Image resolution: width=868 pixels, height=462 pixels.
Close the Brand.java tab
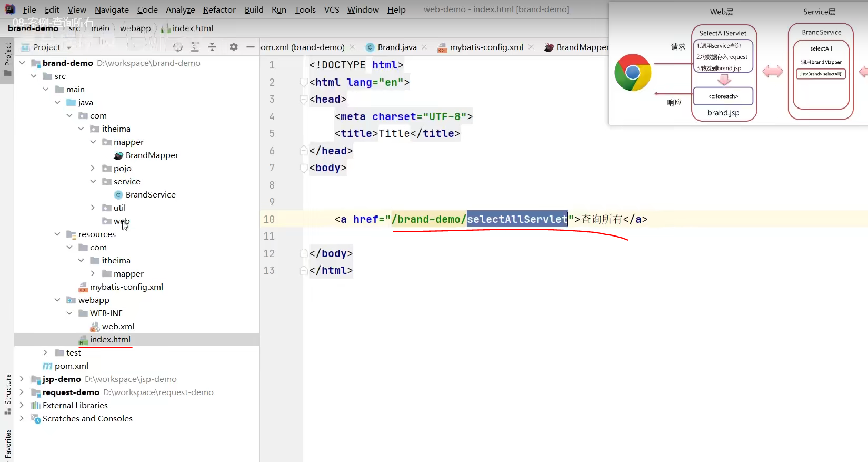click(424, 47)
